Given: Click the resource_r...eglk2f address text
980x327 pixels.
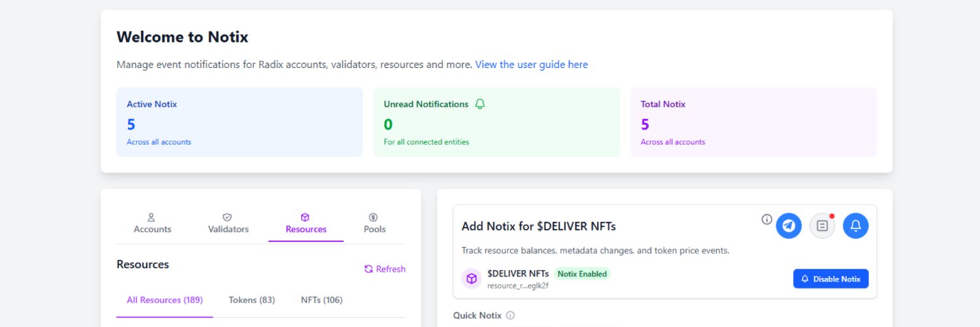Looking at the screenshot, I should (518, 286).
